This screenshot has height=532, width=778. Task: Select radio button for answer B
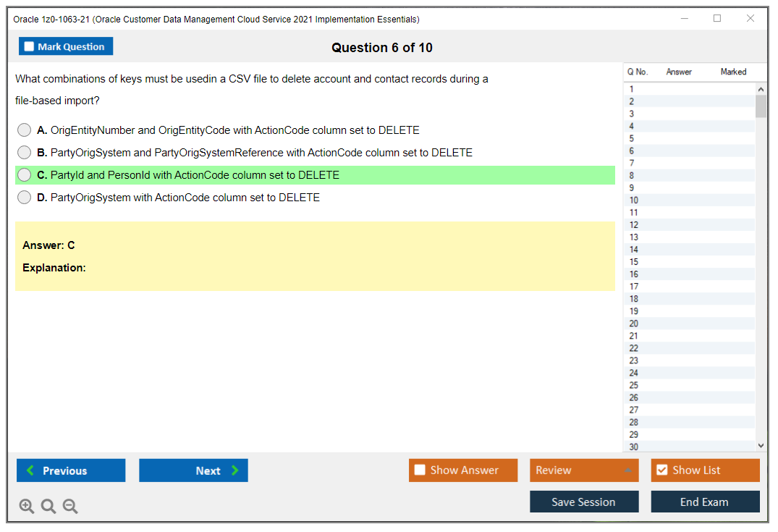click(24, 153)
